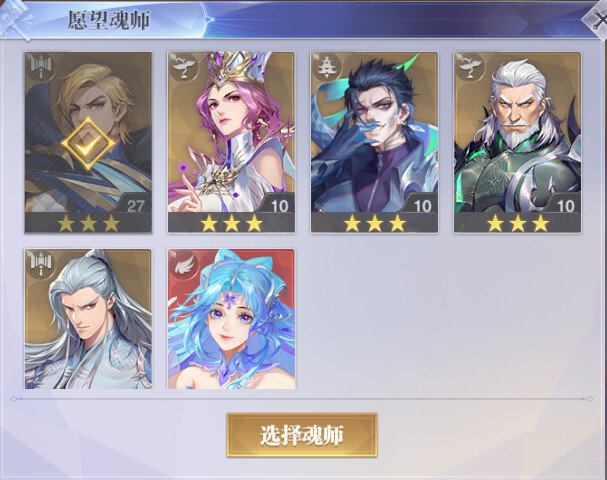This screenshot has height=480, width=607.
Task: Select the pink-haired crowned heroine card
Action: (231, 142)
